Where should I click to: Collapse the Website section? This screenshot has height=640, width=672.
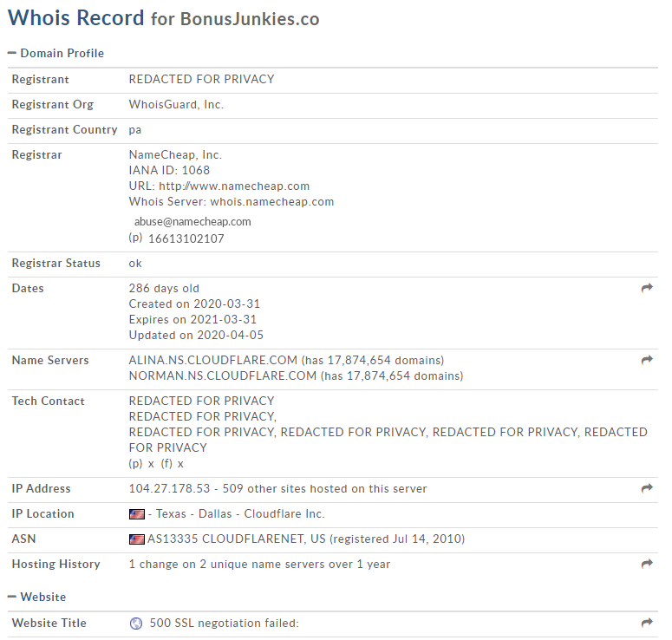12,597
